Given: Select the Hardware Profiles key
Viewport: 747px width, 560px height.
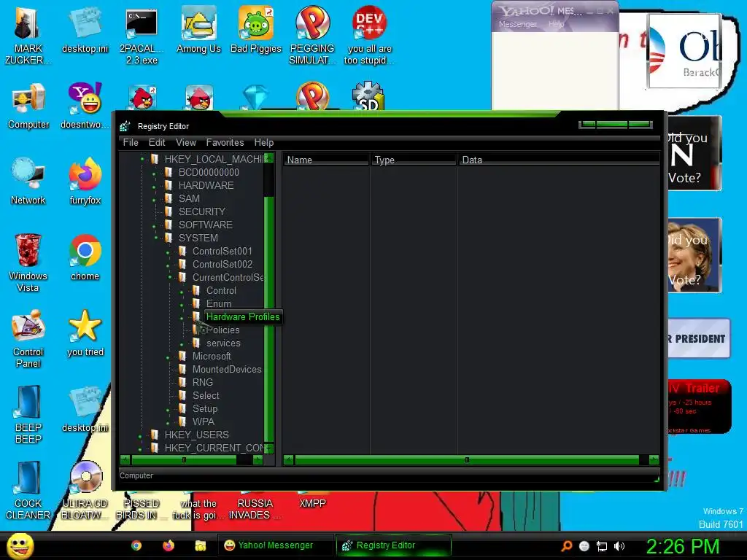Looking at the screenshot, I should tap(243, 316).
